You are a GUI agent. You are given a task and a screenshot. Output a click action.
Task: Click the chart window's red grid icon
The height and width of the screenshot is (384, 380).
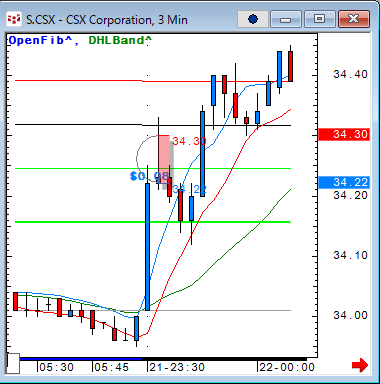[x=14, y=19]
